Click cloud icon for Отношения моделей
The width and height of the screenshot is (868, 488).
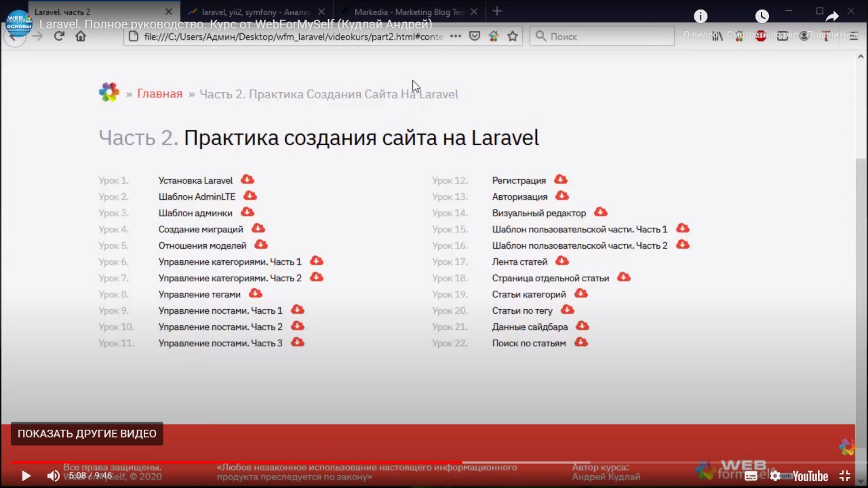pos(261,245)
